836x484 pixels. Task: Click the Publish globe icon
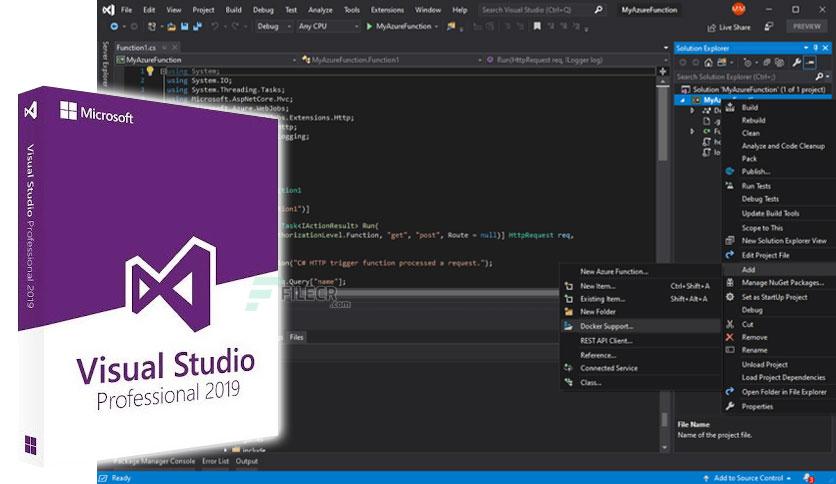tap(729, 171)
